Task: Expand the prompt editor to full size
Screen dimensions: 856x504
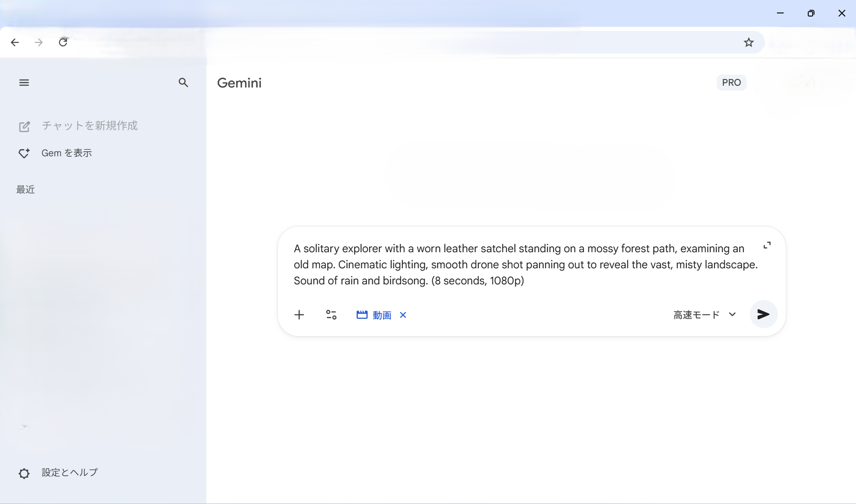Action: [767, 246]
